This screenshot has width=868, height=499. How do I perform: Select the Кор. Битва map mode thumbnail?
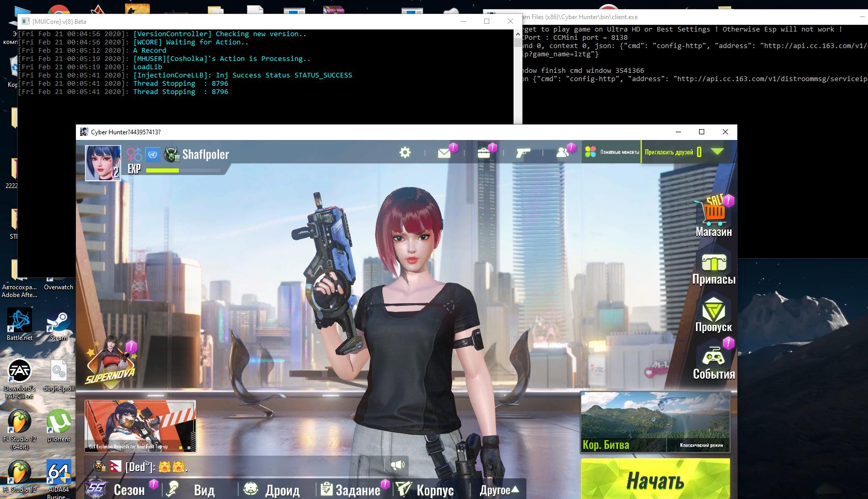point(655,422)
